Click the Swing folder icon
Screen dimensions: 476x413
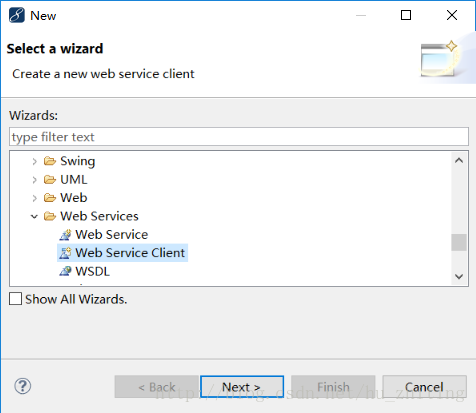click(50, 161)
